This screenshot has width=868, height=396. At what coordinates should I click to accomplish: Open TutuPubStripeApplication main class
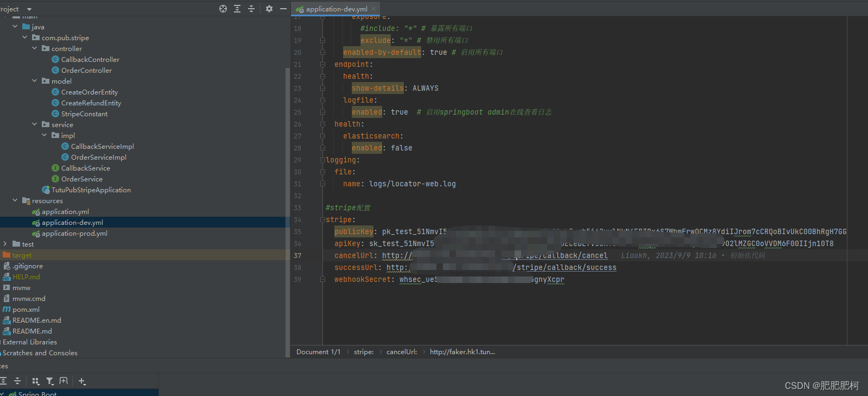(x=91, y=190)
